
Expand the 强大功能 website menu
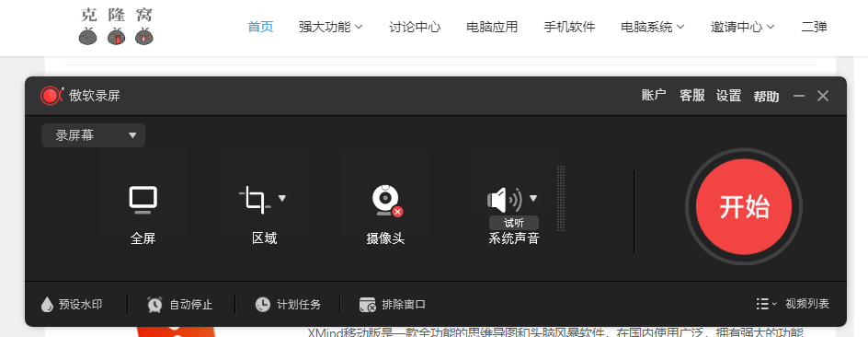click(330, 27)
